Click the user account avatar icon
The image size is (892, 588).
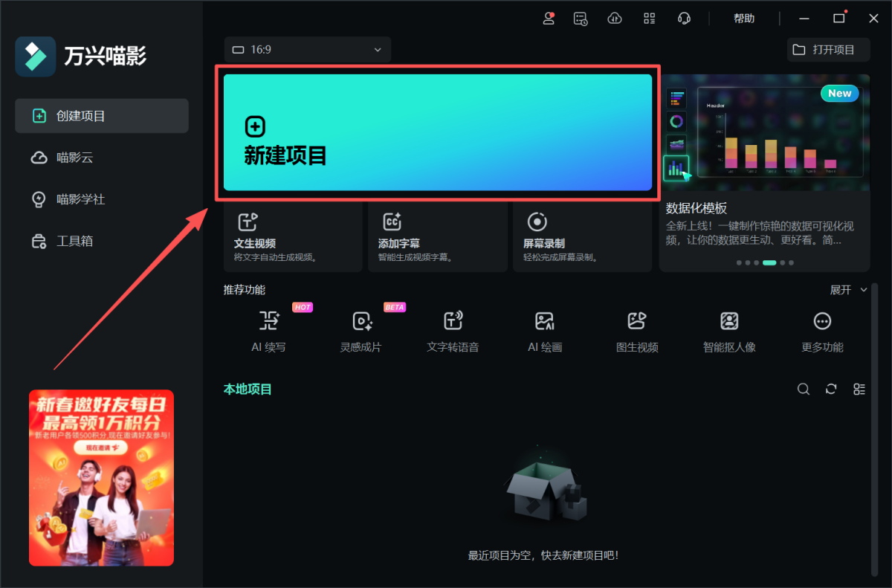549,19
